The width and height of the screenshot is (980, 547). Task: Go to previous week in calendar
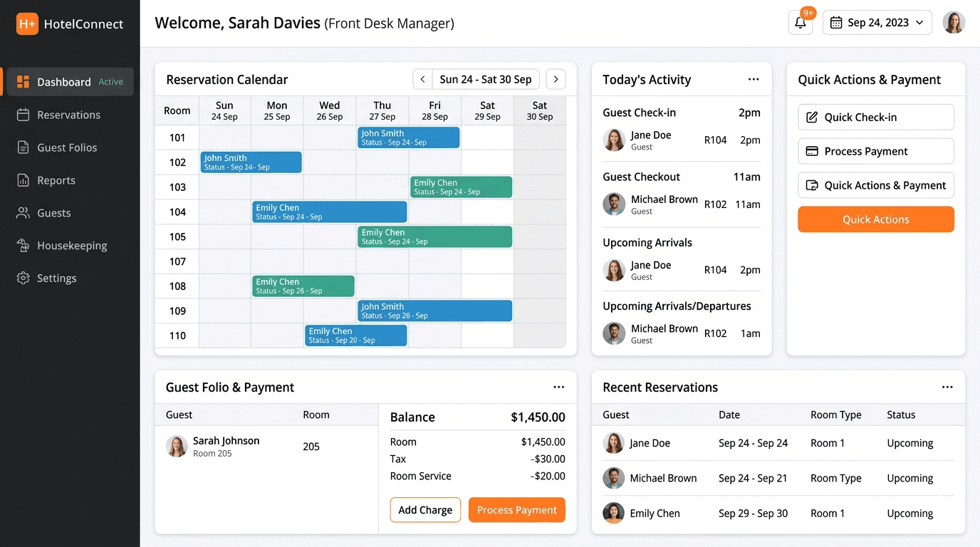(x=422, y=79)
